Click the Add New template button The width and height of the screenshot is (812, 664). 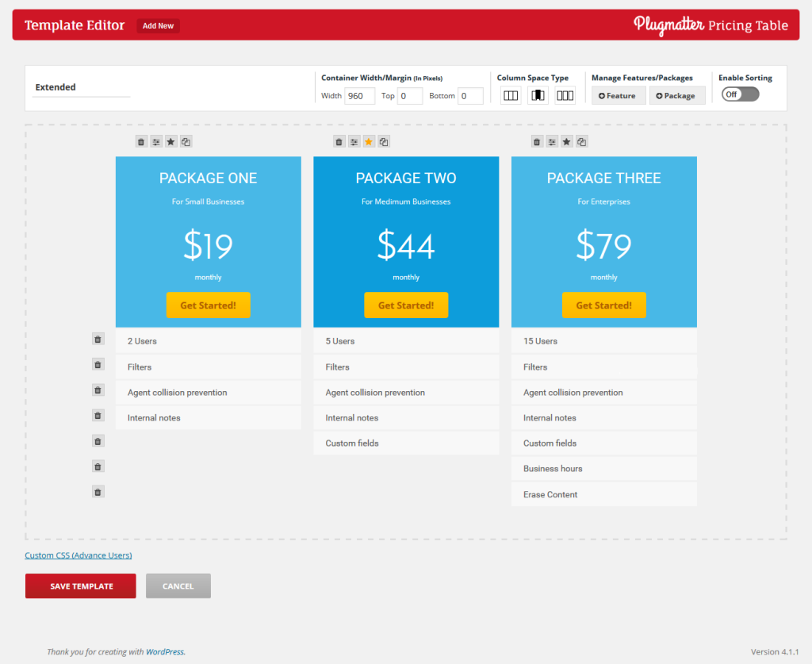point(157,25)
